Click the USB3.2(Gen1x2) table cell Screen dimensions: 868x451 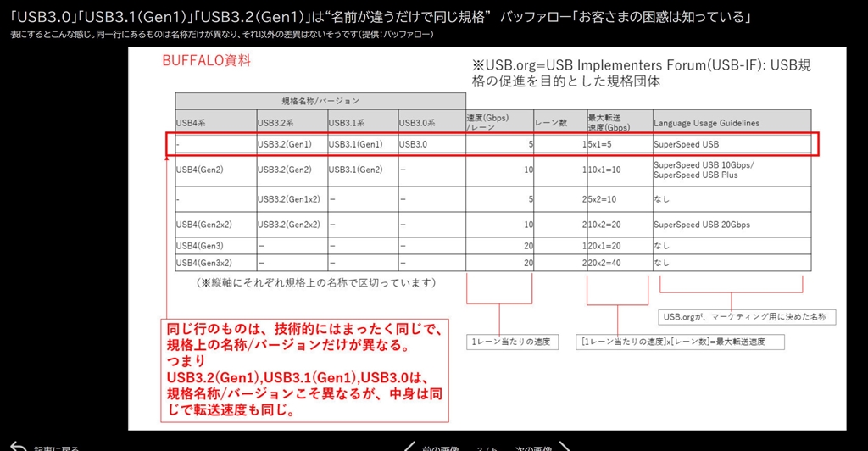point(292,199)
